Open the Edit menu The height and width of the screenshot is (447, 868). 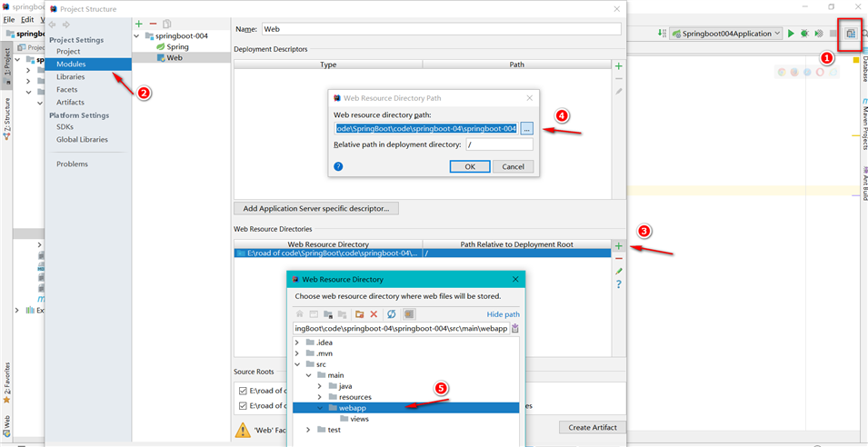(27, 19)
